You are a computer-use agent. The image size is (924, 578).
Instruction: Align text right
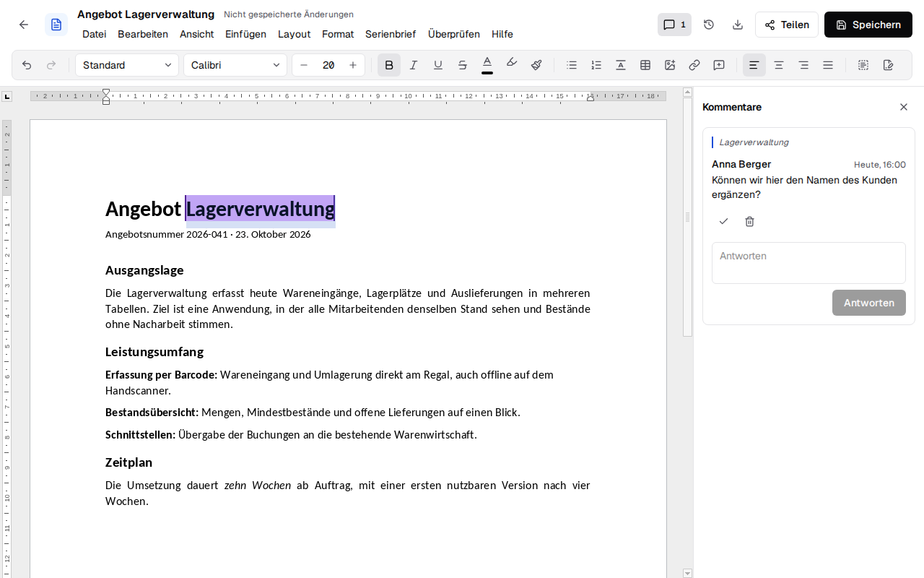pos(803,65)
